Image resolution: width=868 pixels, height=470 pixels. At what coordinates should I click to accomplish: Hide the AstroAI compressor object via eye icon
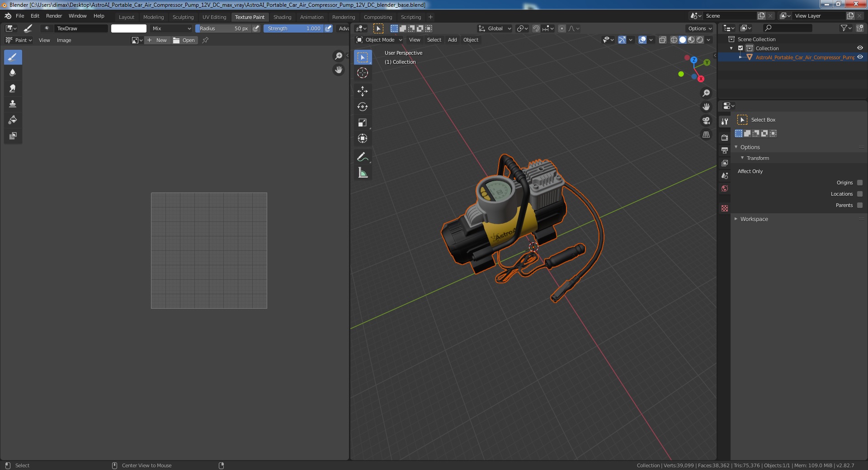coord(860,57)
